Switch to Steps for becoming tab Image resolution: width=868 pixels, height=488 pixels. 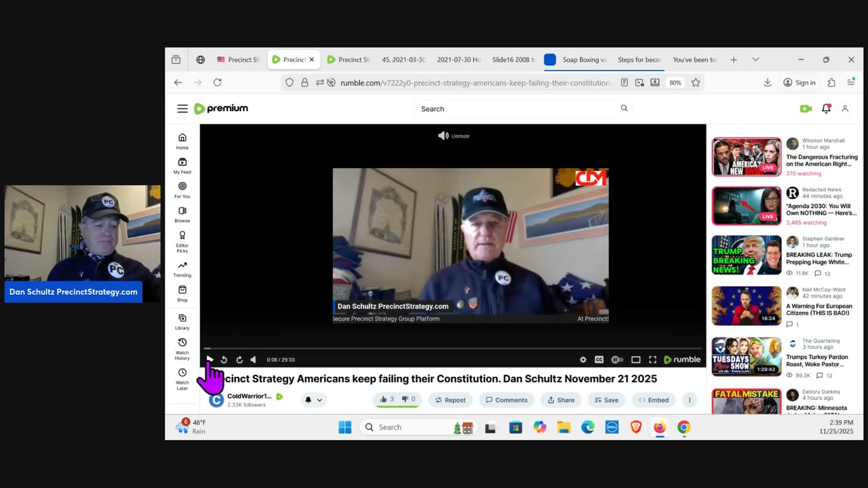pyautogui.click(x=639, y=60)
